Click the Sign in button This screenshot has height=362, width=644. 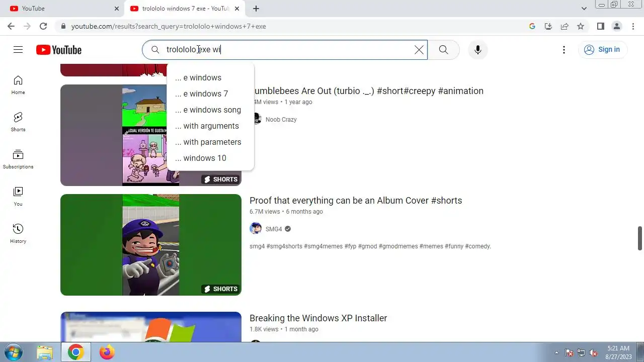coord(602,50)
